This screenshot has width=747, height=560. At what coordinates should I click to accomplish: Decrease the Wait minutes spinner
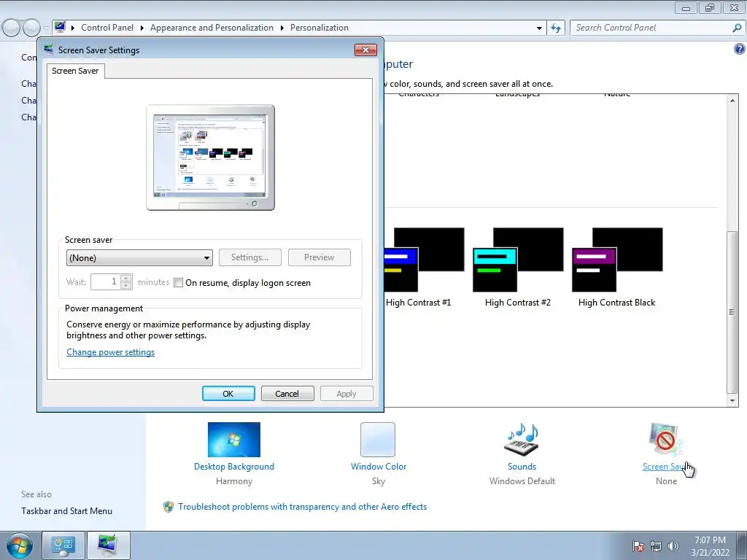point(126,286)
